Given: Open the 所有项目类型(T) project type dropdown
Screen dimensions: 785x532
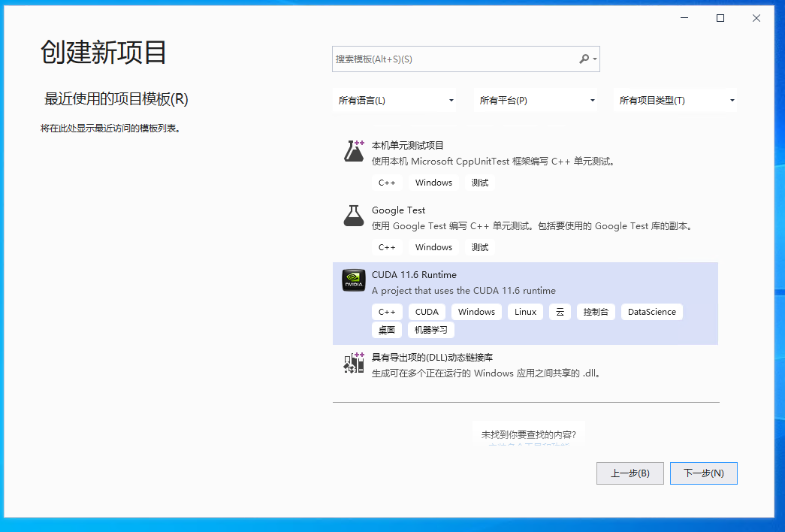Looking at the screenshot, I should pyautogui.click(x=675, y=100).
